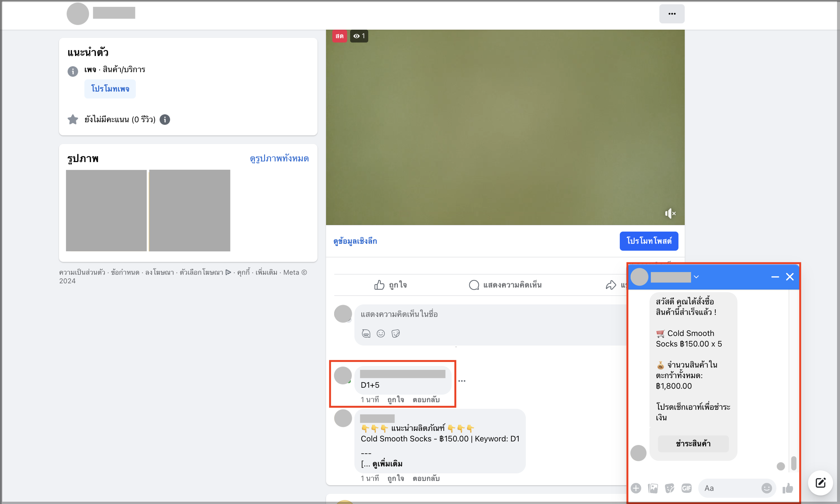Click chat contact avatar in chat header
This screenshot has height=504, width=840.
click(x=639, y=277)
